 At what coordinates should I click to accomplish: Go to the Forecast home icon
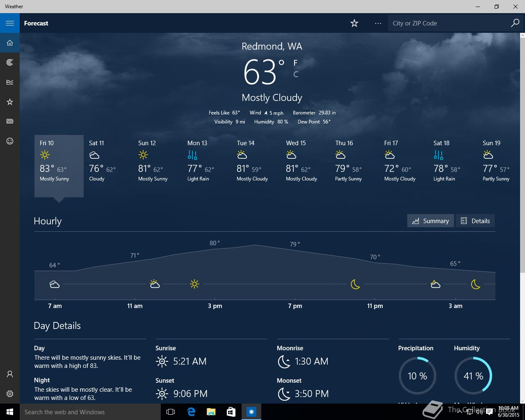10,43
